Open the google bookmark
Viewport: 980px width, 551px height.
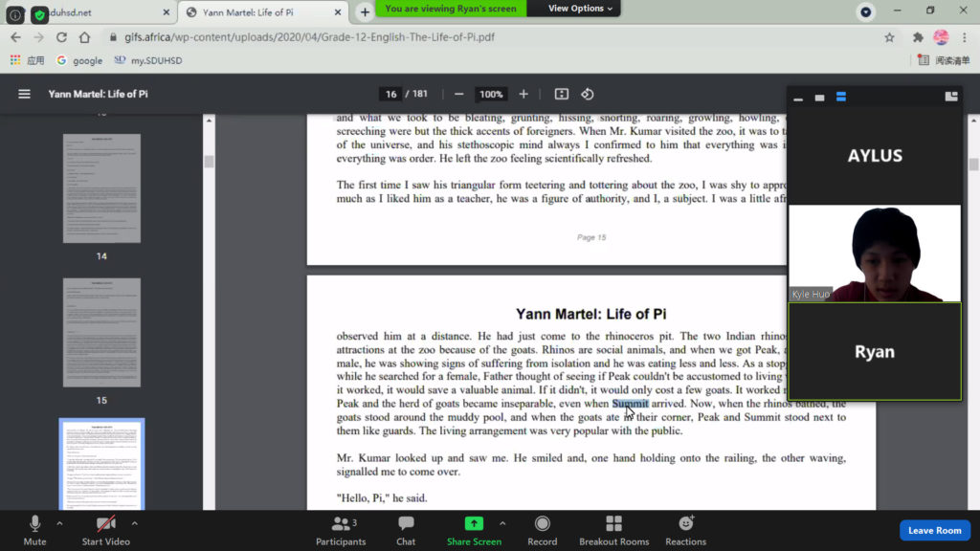[x=79, y=60]
